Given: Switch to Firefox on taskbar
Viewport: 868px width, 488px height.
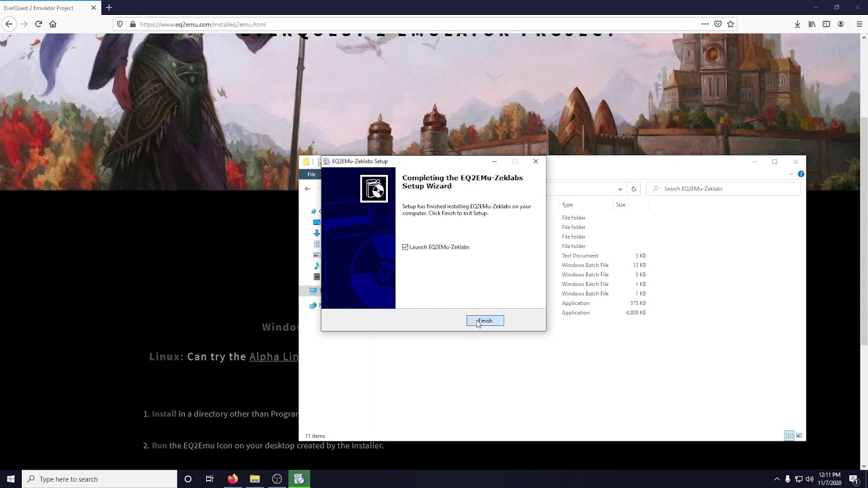Looking at the screenshot, I should [x=233, y=479].
